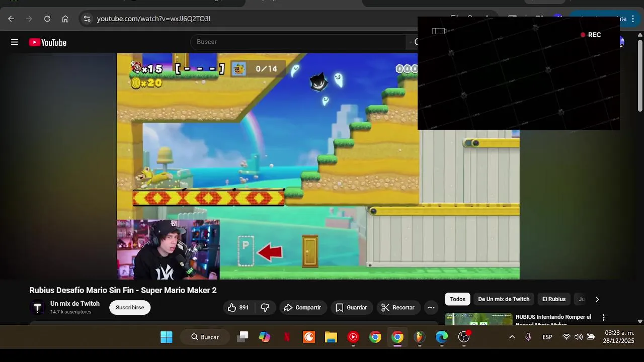644x362 pixels.
Task: Open the channel avatar with T logo
Action: pos(37,307)
